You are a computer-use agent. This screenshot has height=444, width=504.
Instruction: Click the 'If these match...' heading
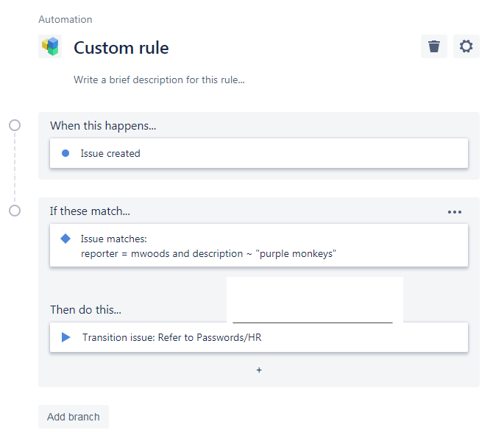[90, 211]
